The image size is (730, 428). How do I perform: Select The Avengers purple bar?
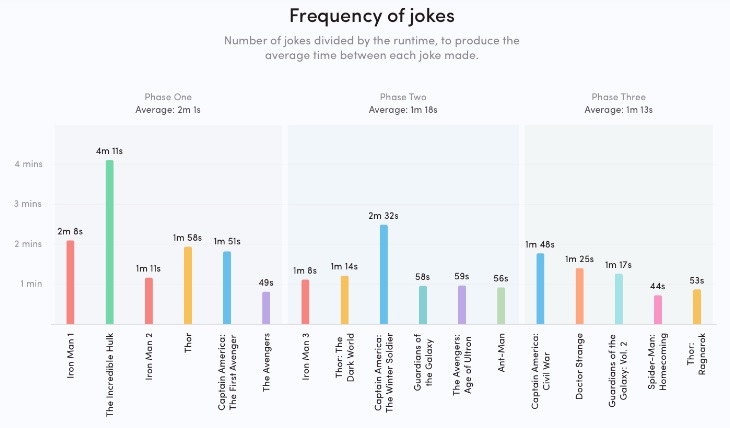click(x=266, y=308)
